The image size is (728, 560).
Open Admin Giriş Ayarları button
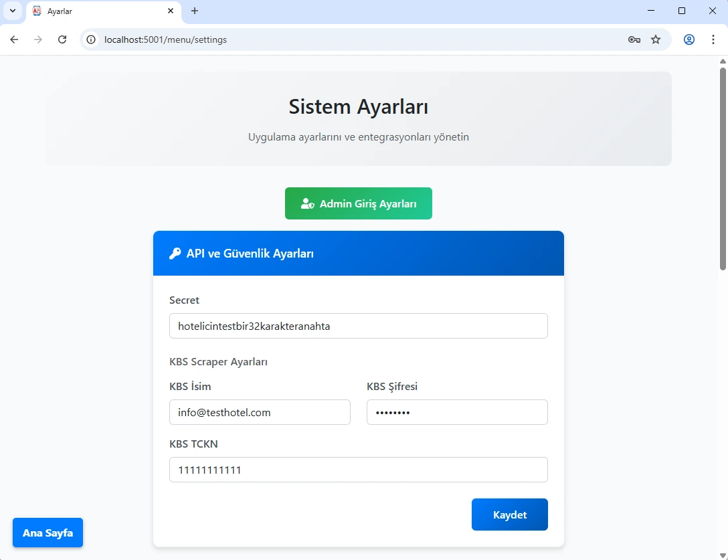coord(358,203)
